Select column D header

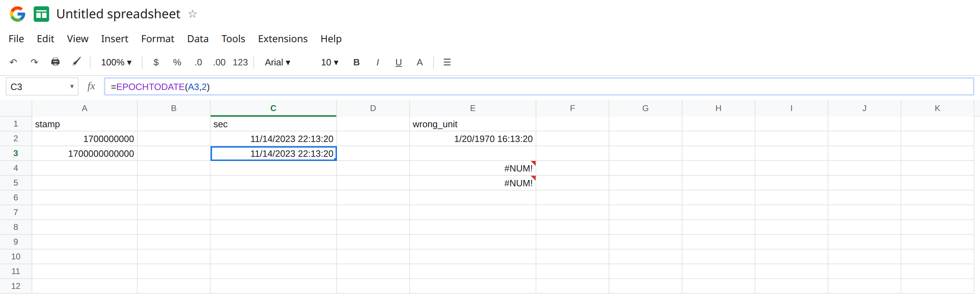pos(373,108)
